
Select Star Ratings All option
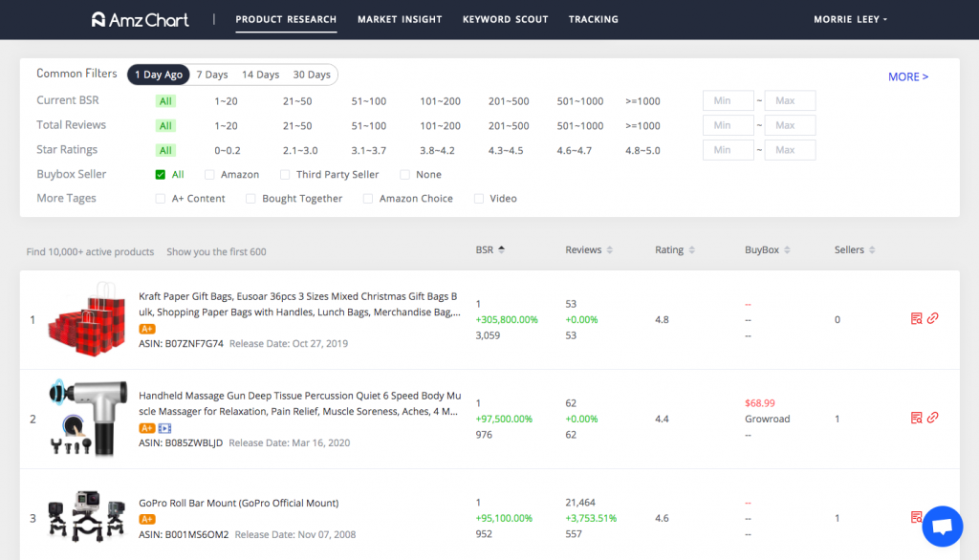[165, 150]
